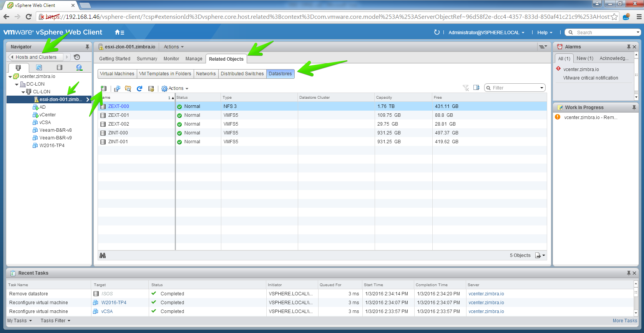Select the vCenter VM in the tree
Image resolution: width=644 pixels, height=333 pixels.
(48, 115)
